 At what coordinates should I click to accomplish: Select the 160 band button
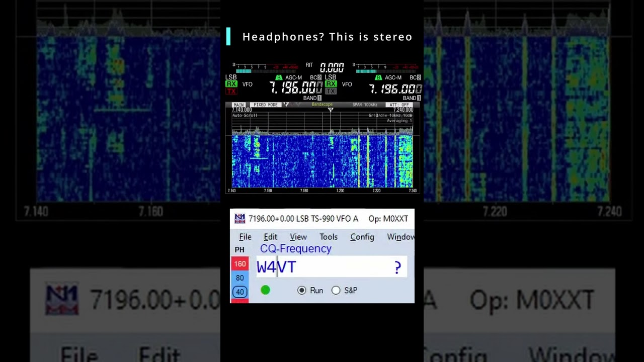[x=239, y=264]
